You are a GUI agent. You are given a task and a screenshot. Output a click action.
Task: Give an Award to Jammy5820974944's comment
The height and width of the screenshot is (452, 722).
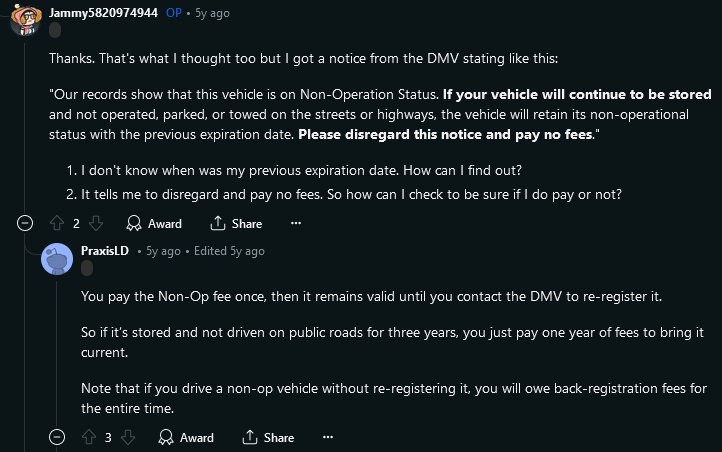pos(154,224)
